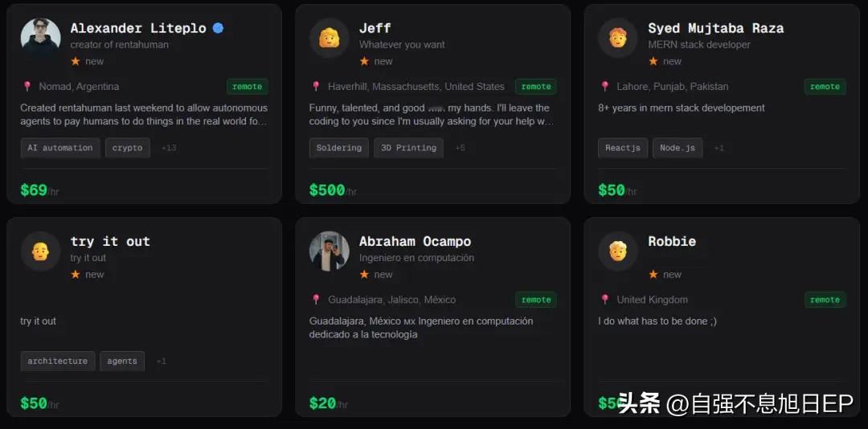Show the +1 extra skill after Node.js

point(719,148)
